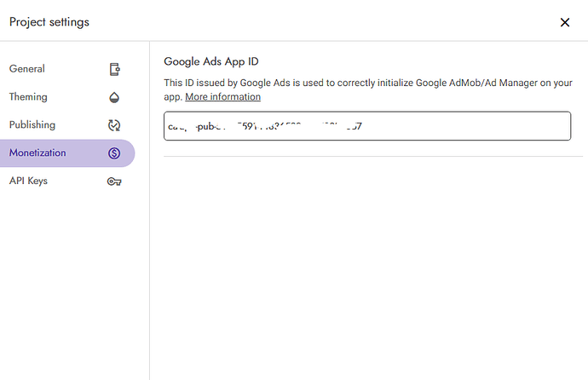
Task: Click the API Keys key icon
Action: click(114, 181)
